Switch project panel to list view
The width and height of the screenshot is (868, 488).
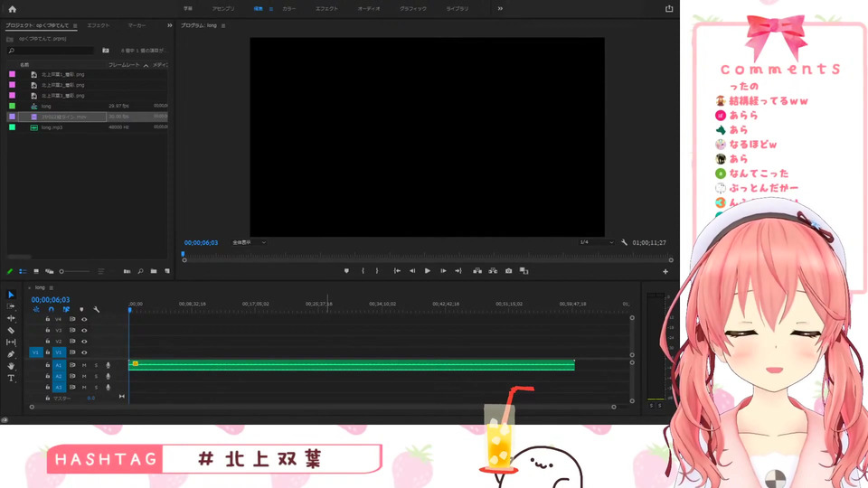(23, 271)
